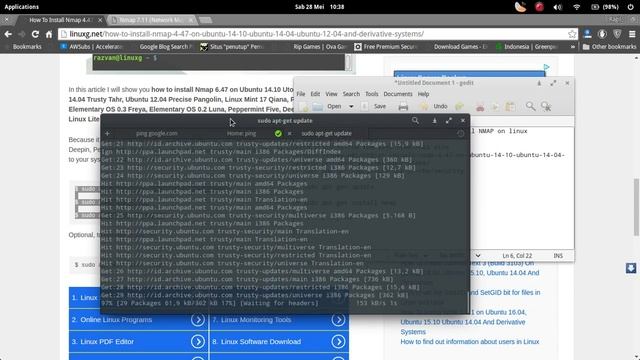The height and width of the screenshot is (360, 640).
Task: Open gedit's View menu
Action: [331, 94]
